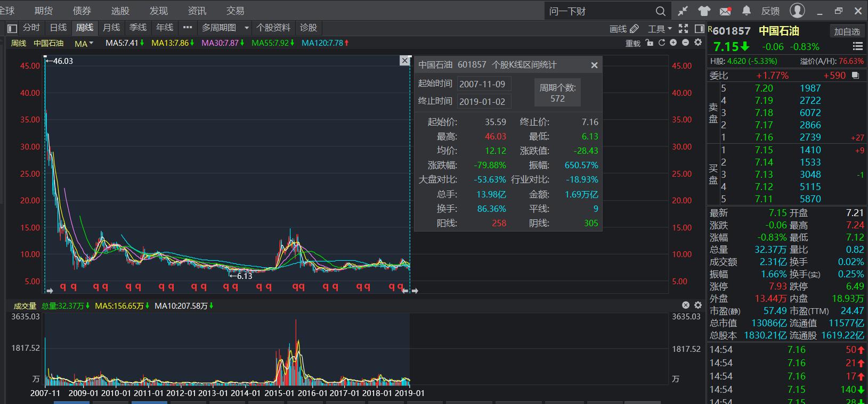
Task: Click the chart zoom-out minus icon
Action: point(686,43)
